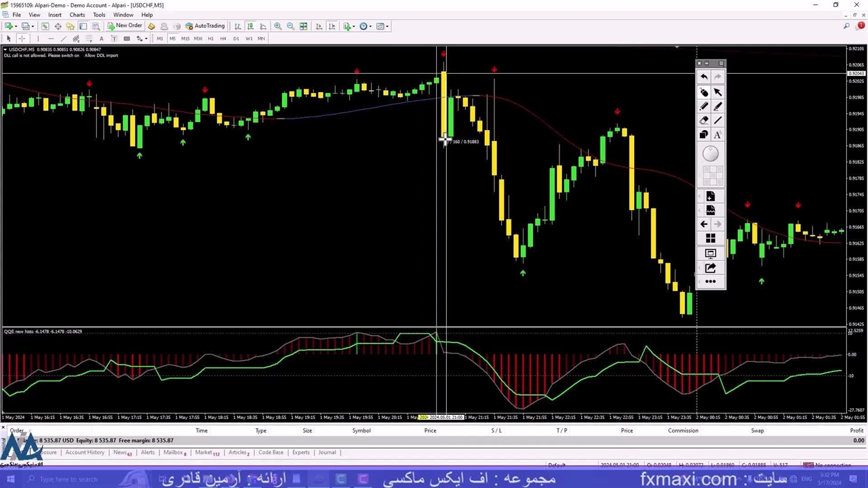
Task: Click the undo arrow in annotation panel
Action: point(704,77)
